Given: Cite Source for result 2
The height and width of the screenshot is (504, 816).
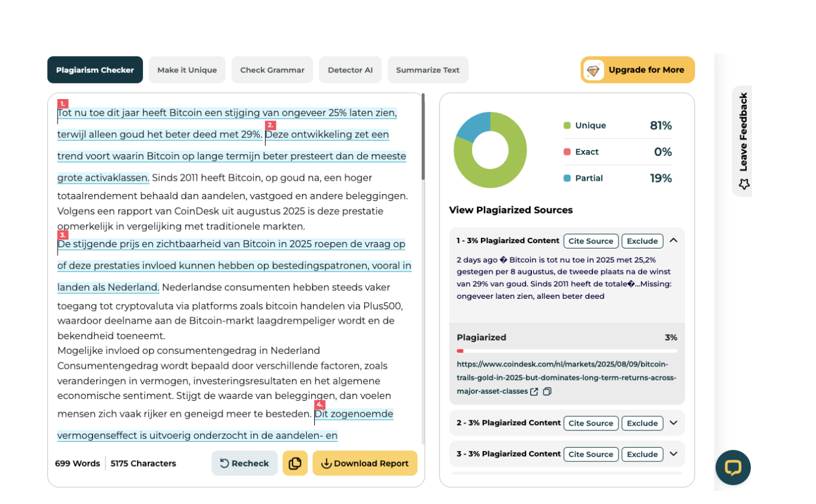Looking at the screenshot, I should click(591, 423).
